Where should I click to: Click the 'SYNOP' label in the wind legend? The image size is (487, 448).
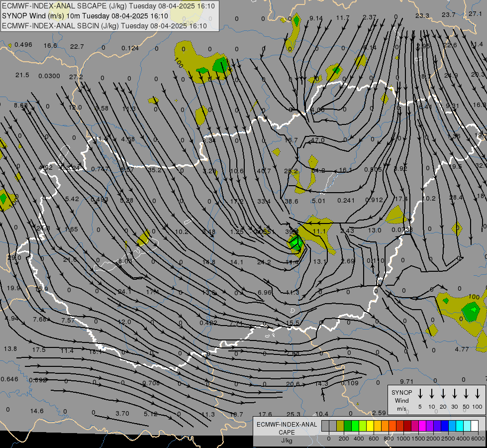point(401,392)
